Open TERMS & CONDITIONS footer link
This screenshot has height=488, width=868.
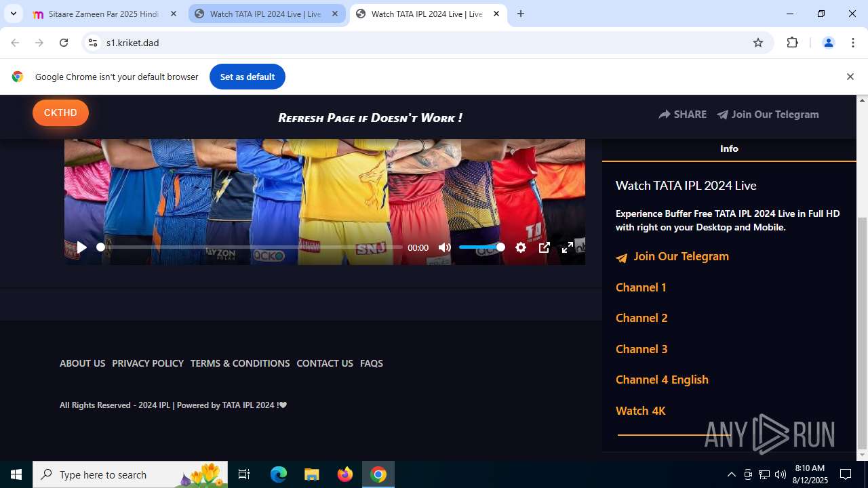(x=240, y=363)
